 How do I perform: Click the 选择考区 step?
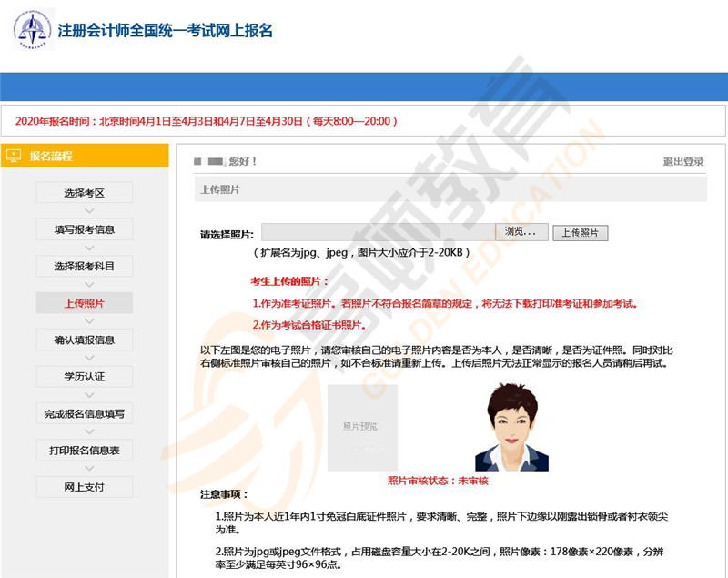(x=84, y=193)
